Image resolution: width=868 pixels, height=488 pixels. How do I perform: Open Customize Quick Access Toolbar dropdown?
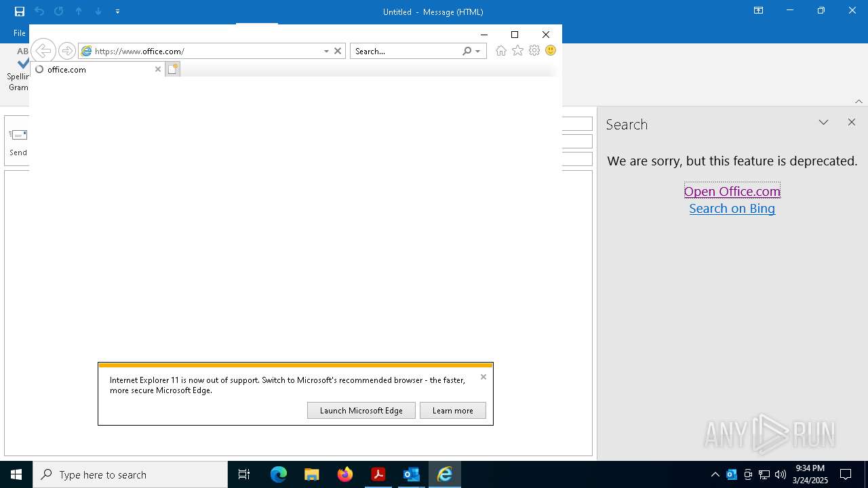[x=117, y=12]
